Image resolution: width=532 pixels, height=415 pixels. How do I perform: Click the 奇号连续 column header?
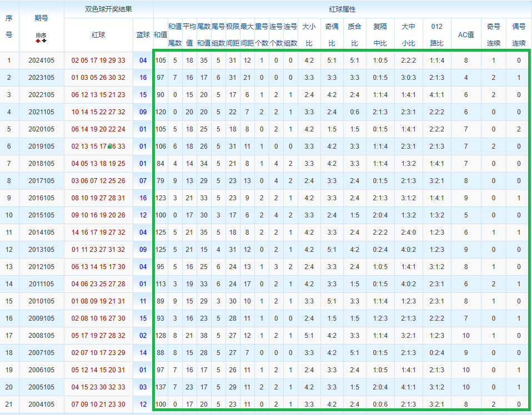click(x=493, y=34)
